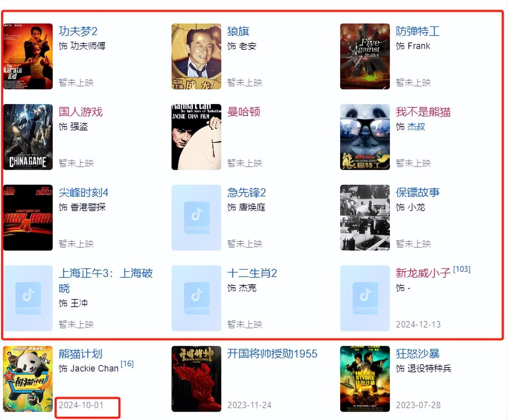Image resolution: width=508 pixels, height=420 pixels.
Task: Click the 国人游戏 title link
Action: [x=81, y=112]
